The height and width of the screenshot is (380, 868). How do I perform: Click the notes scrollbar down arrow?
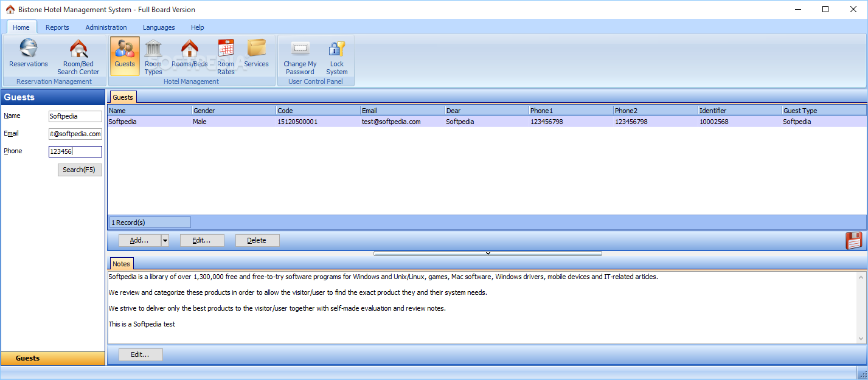tap(861, 339)
